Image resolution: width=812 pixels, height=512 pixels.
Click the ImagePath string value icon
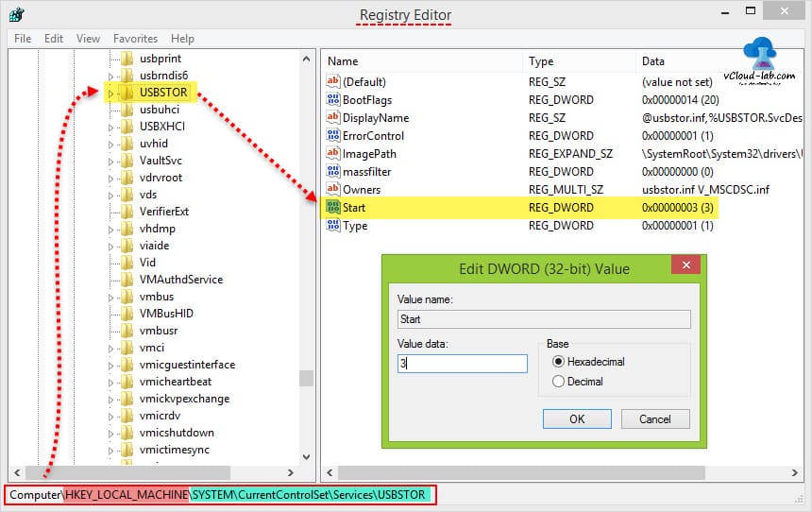pos(333,153)
